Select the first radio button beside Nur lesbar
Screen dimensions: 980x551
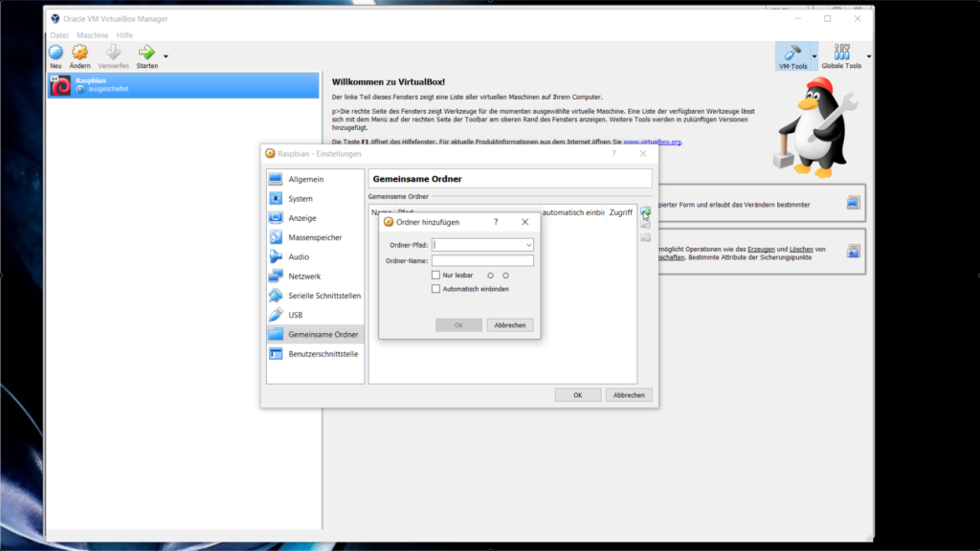491,275
